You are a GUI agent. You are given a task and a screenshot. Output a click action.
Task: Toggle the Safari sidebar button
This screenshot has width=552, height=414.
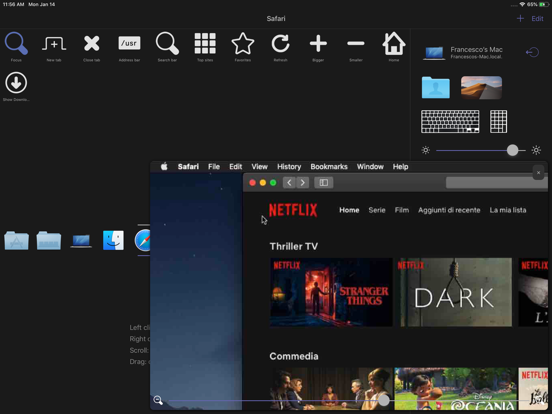[x=324, y=182]
